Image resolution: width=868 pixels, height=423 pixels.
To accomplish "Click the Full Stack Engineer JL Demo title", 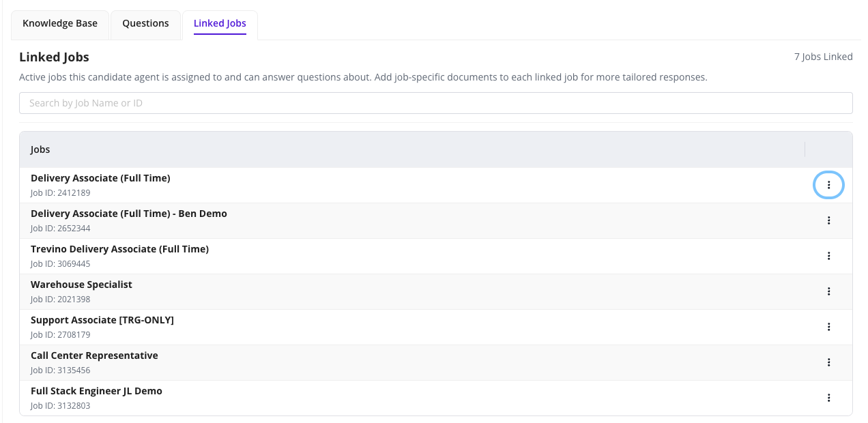I will (x=96, y=391).
